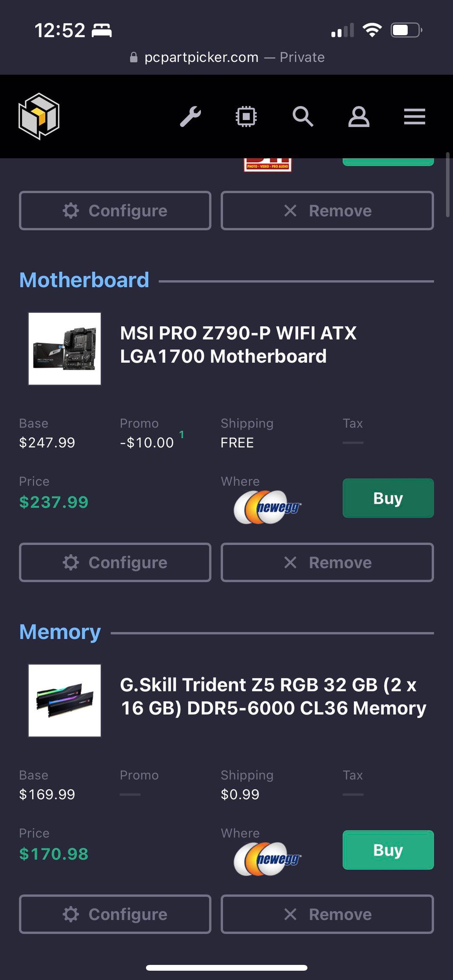Open the MSI PRO Z790-P WIFI title link
This screenshot has height=980, width=453.
(x=238, y=345)
